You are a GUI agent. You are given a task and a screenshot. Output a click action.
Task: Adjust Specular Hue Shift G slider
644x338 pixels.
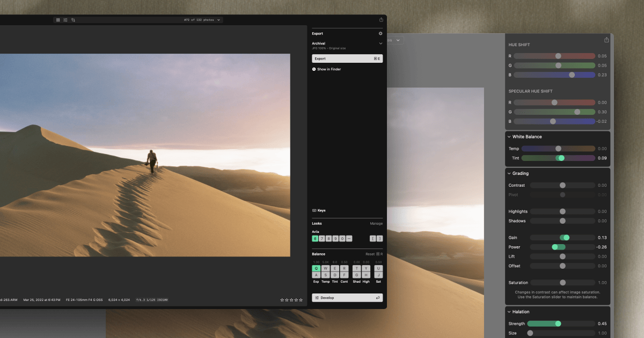coord(554,112)
